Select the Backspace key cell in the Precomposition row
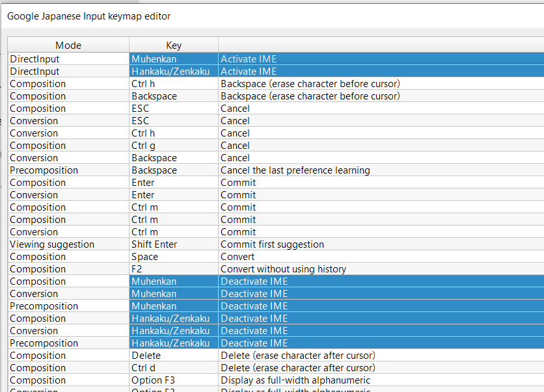This screenshot has width=544, height=392. (x=174, y=170)
